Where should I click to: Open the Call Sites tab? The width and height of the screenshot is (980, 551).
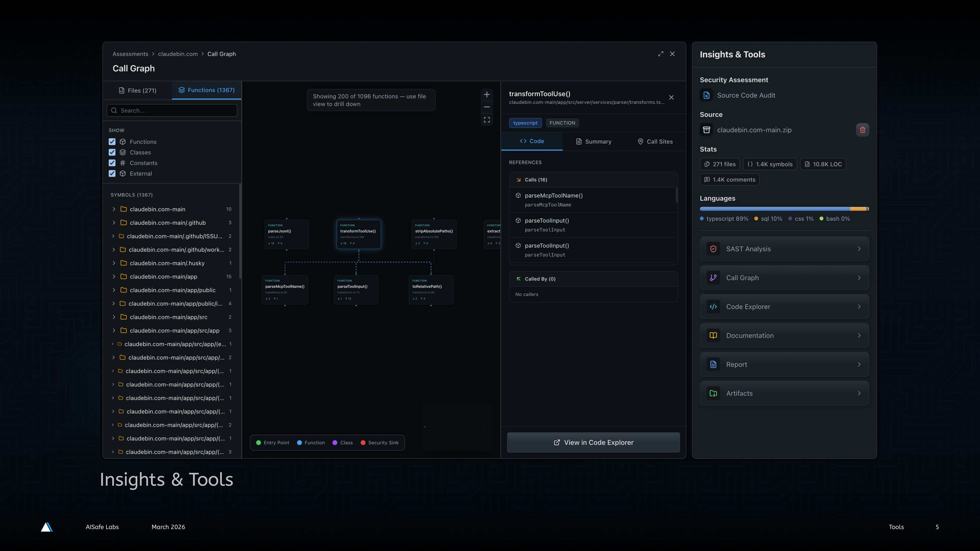tap(655, 141)
